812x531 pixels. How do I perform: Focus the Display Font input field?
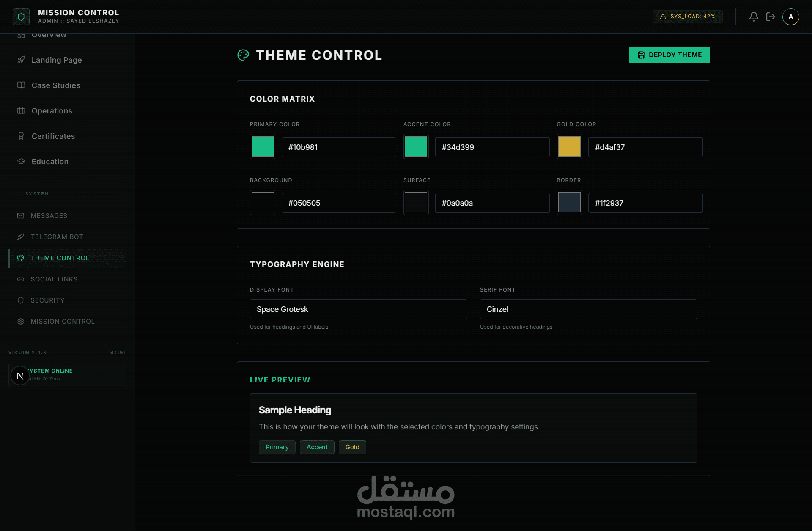[358, 309]
